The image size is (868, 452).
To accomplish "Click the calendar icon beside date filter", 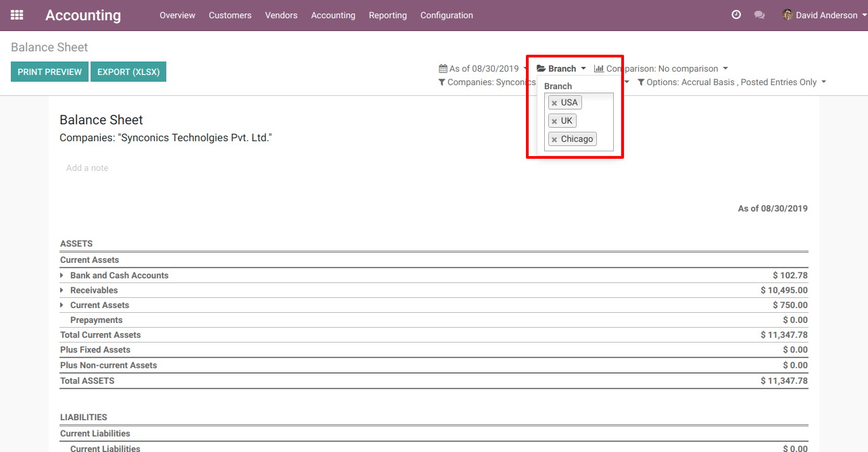I will 443,69.
